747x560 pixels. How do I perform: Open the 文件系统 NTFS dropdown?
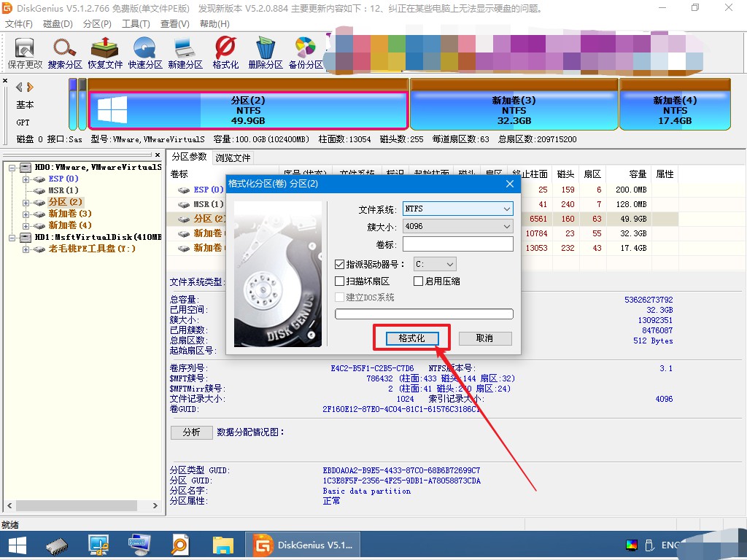pyautogui.click(x=458, y=209)
